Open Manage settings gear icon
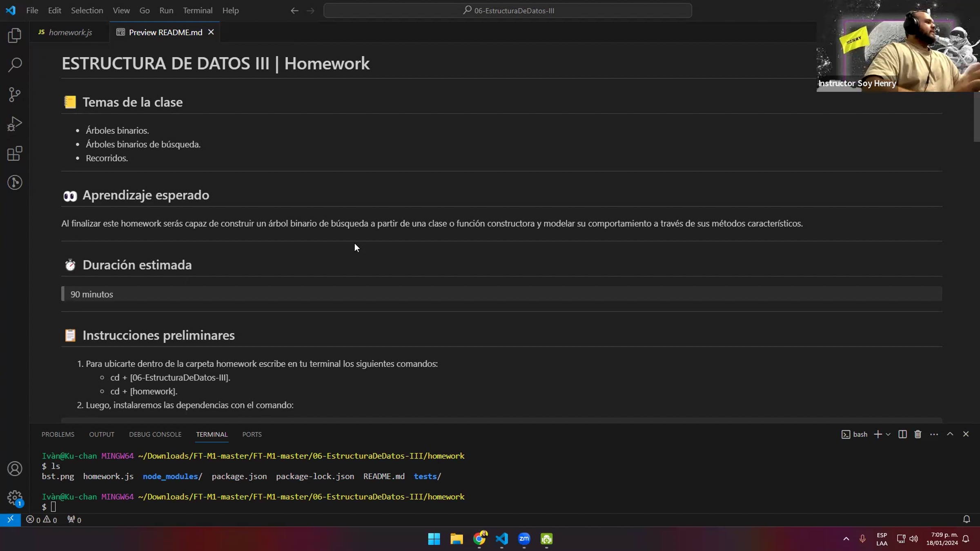The width and height of the screenshot is (980, 551). tap(15, 498)
